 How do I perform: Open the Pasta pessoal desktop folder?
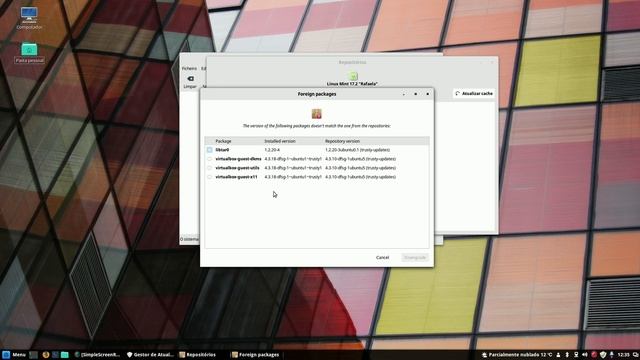point(29,53)
